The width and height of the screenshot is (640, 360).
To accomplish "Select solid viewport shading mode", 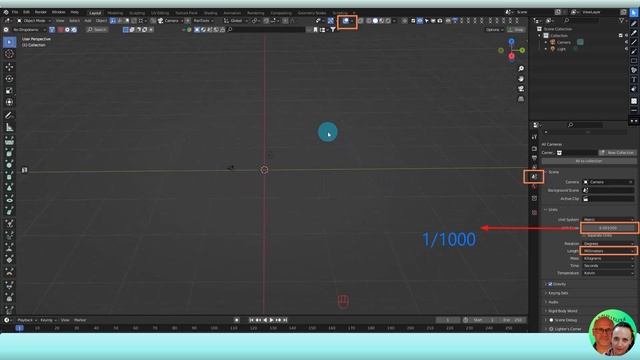I will click(x=375, y=20).
